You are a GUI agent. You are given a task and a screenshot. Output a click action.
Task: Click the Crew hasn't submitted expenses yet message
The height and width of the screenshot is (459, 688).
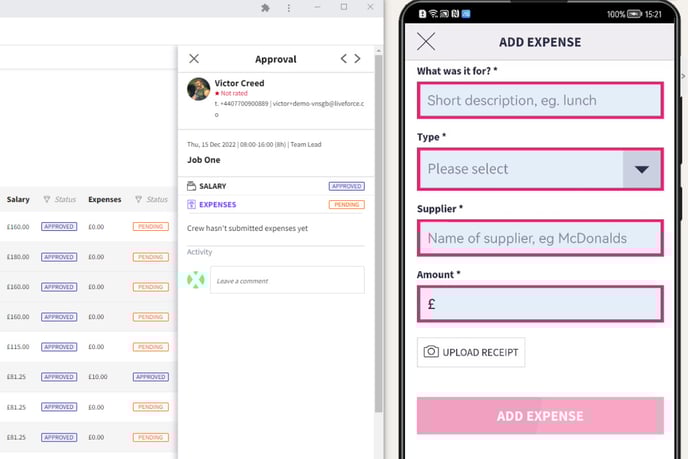[x=247, y=228]
